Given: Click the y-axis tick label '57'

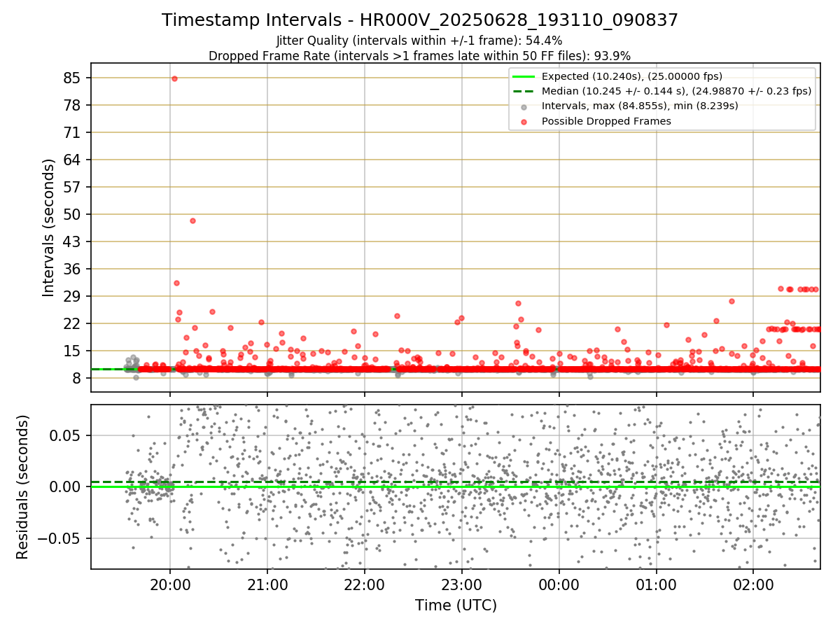Looking at the screenshot, I should click(x=73, y=187).
